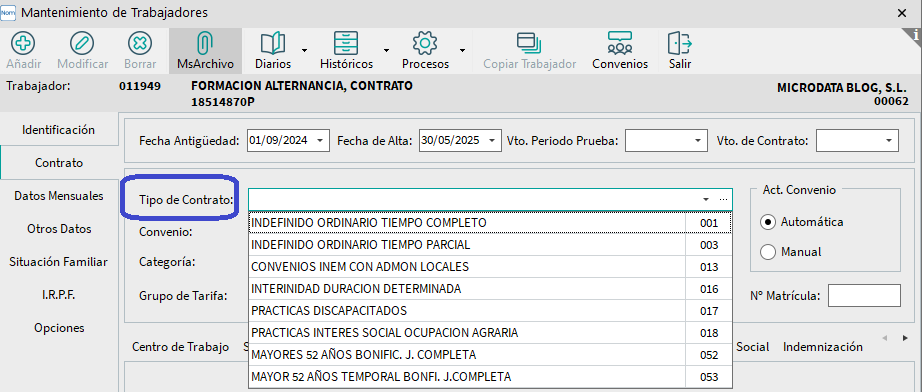Open the Históricos archive cabinet icon

[346, 43]
